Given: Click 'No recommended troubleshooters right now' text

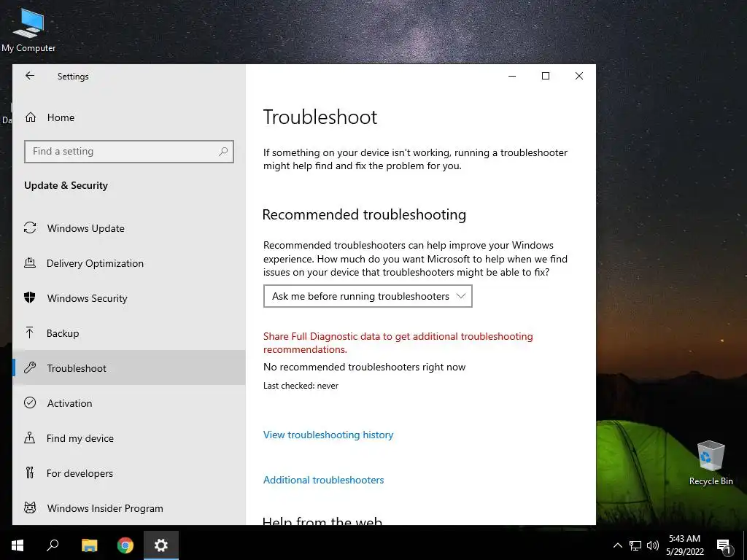Looking at the screenshot, I should click(365, 367).
